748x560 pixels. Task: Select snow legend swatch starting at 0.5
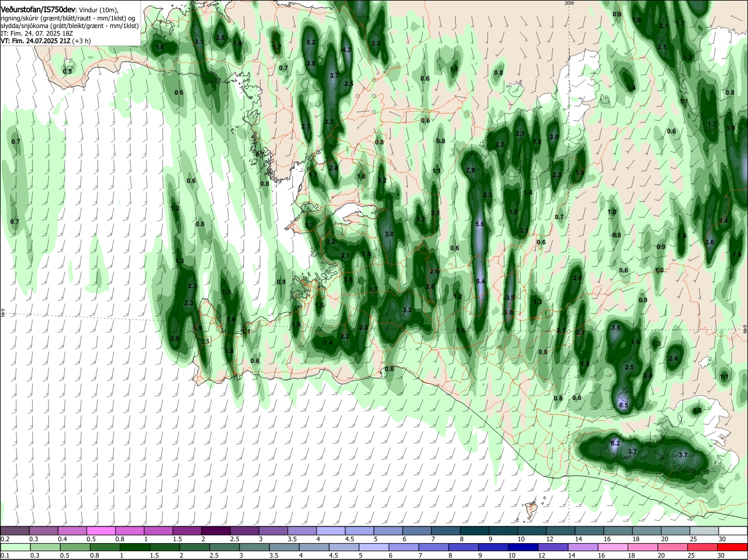pyautogui.click(x=101, y=531)
